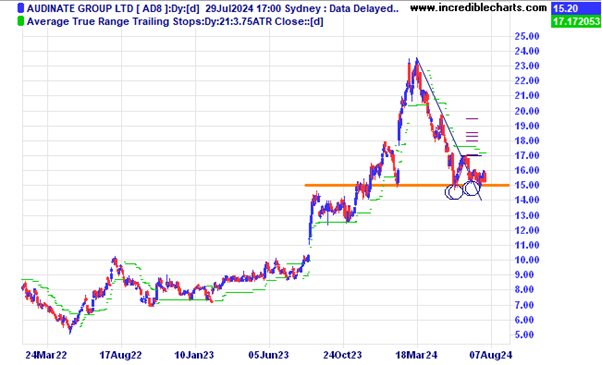Click the blue 15.20 price value box
Image resolution: width=602 pixels, height=365 pixels.
[576, 8]
